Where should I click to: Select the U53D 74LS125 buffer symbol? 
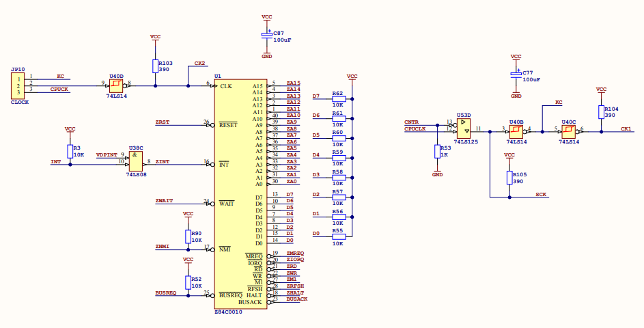465,126
